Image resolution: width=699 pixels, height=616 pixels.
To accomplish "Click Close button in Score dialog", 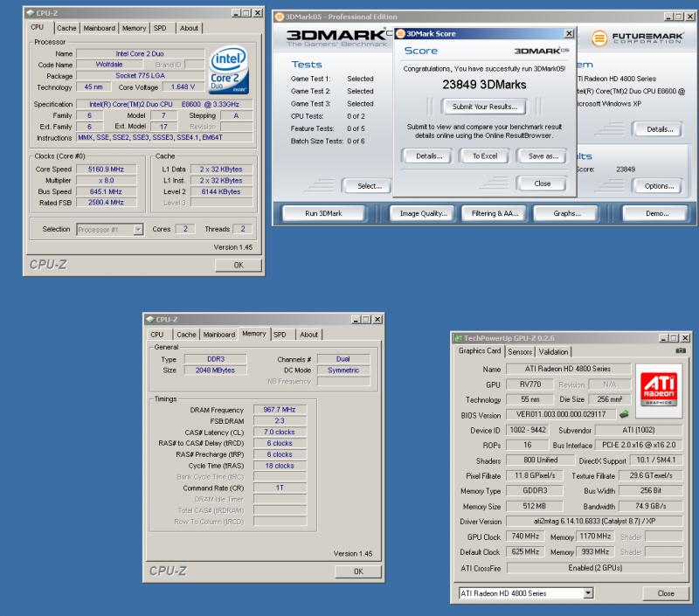I will coord(542,183).
